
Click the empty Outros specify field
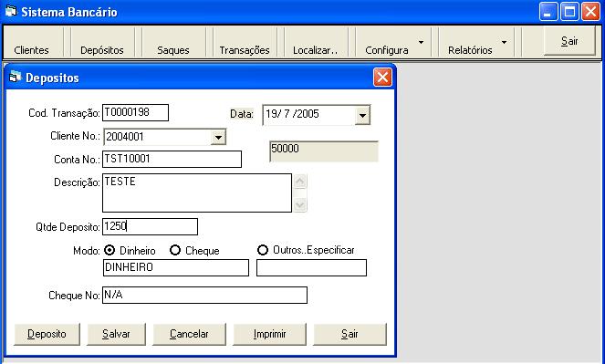click(x=311, y=267)
